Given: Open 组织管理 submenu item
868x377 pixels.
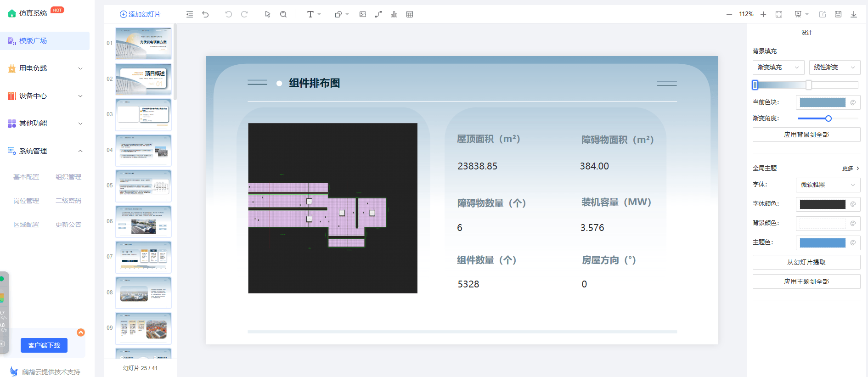Looking at the screenshot, I should click(x=68, y=177).
